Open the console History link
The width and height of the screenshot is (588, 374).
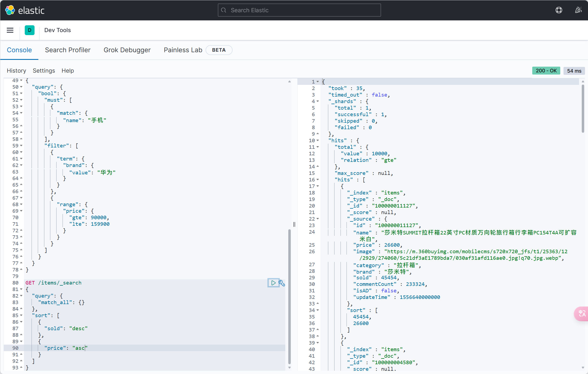point(16,71)
